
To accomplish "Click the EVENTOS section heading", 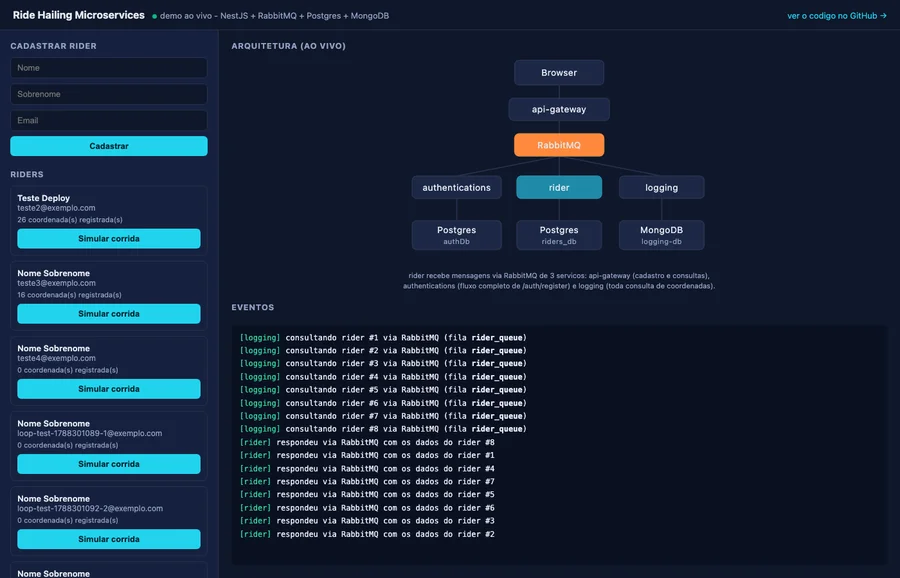I will tap(253, 308).
